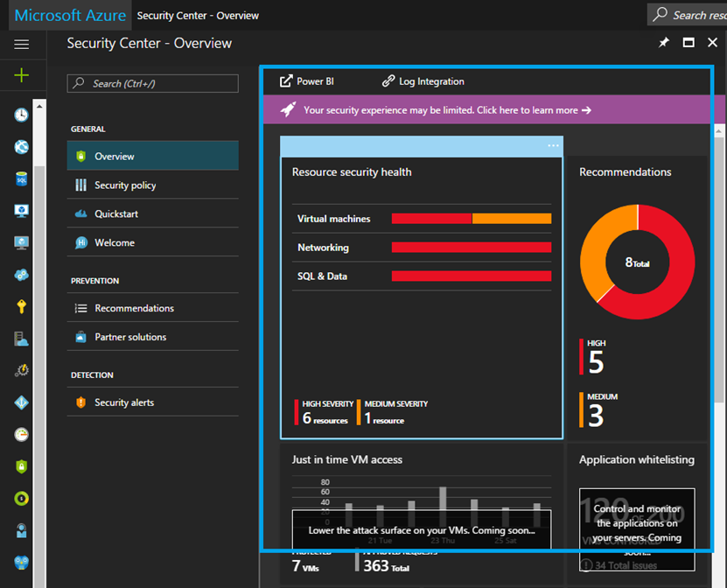727x588 pixels.
Task: Open the virtual machines monitor sidebar icon
Action: [x=21, y=211]
